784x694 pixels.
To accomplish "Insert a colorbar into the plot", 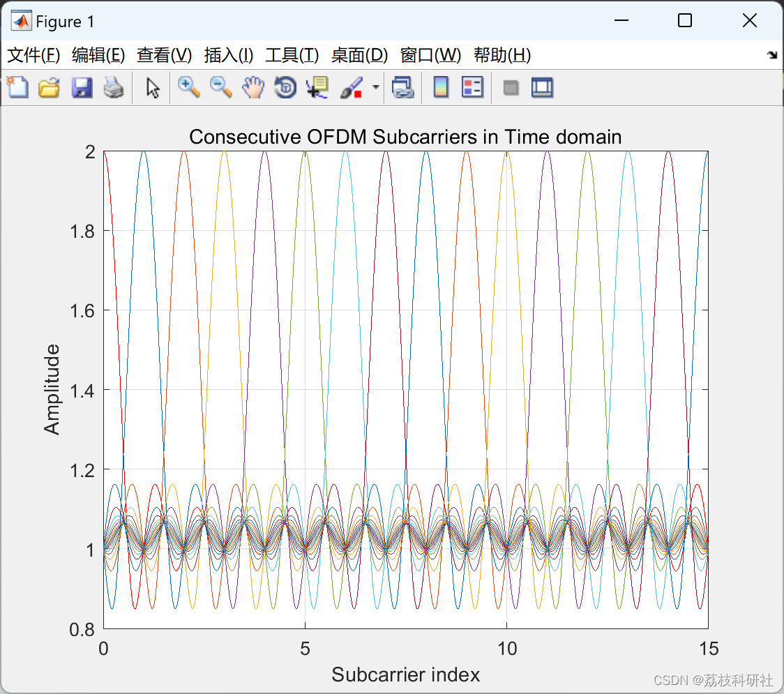I will [x=441, y=87].
